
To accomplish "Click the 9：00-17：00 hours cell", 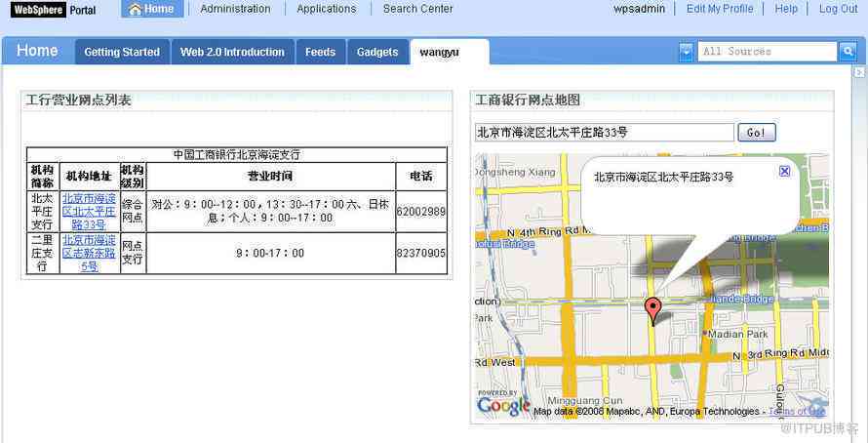I will pos(270,253).
